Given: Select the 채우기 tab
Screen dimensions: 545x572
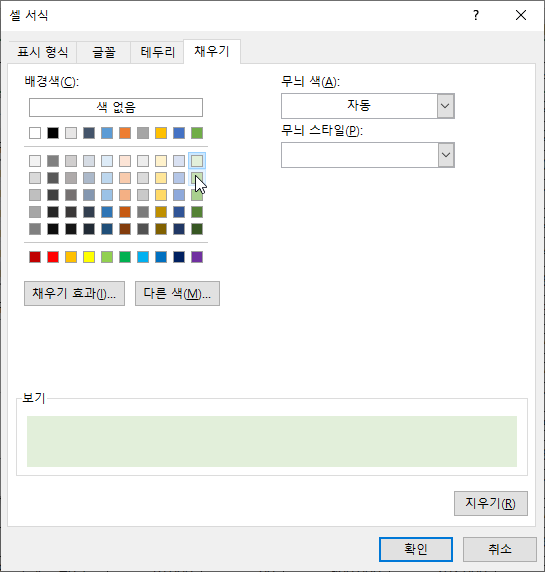Looking at the screenshot, I should 212,51.
